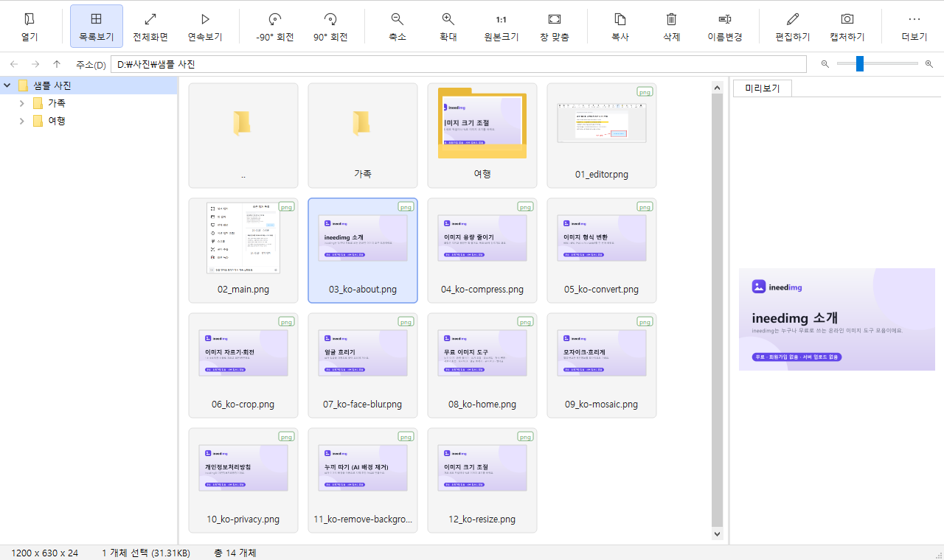Click large magnifier right of thumbnail slider

pos(929,64)
